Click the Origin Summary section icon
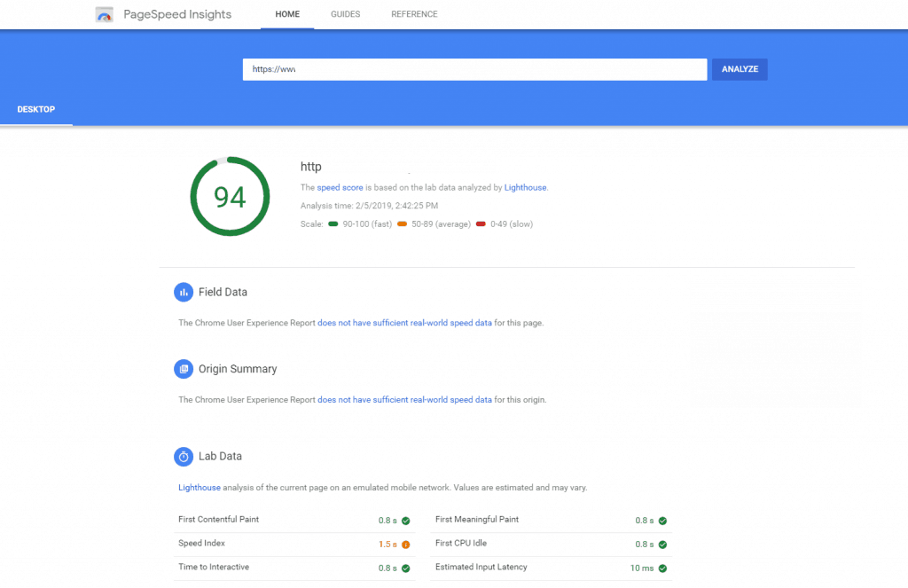Viewport: 908px width, 588px height. pyautogui.click(x=184, y=369)
